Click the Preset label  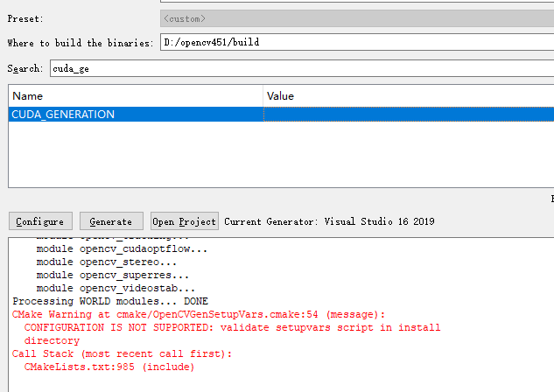click(x=25, y=18)
